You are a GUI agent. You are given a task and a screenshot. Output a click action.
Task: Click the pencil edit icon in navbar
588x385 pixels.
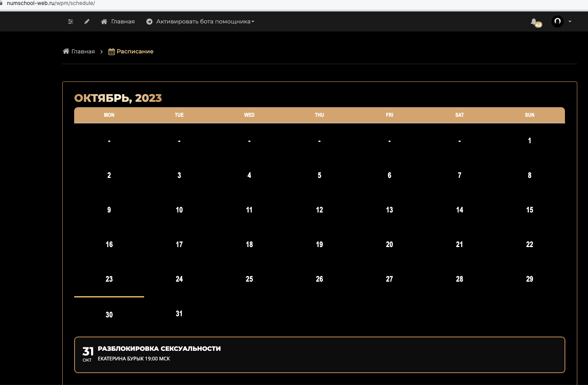(87, 22)
